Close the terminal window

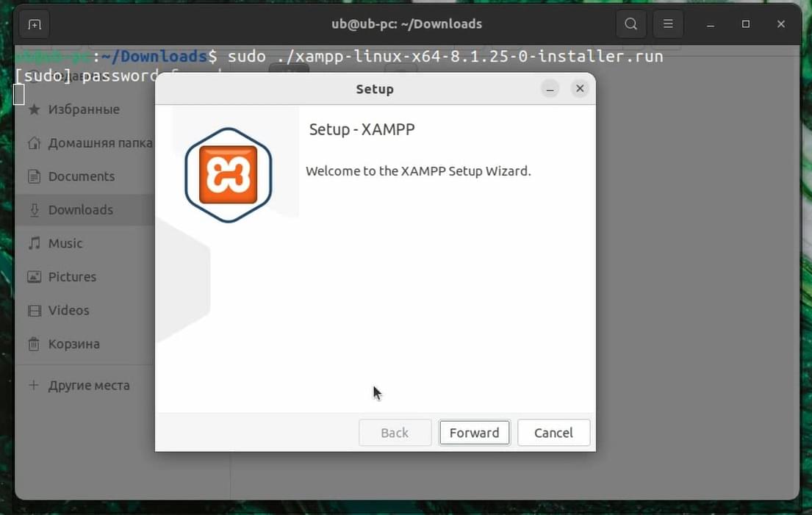[x=781, y=24]
